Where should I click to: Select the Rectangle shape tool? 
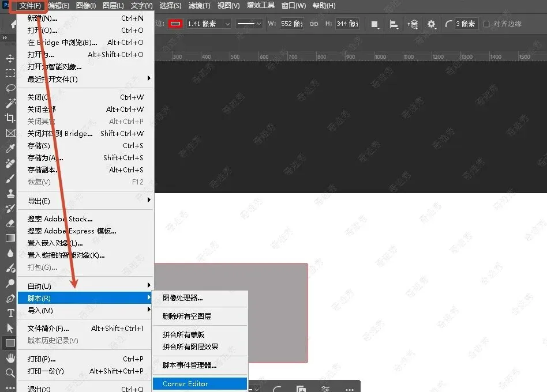10,343
